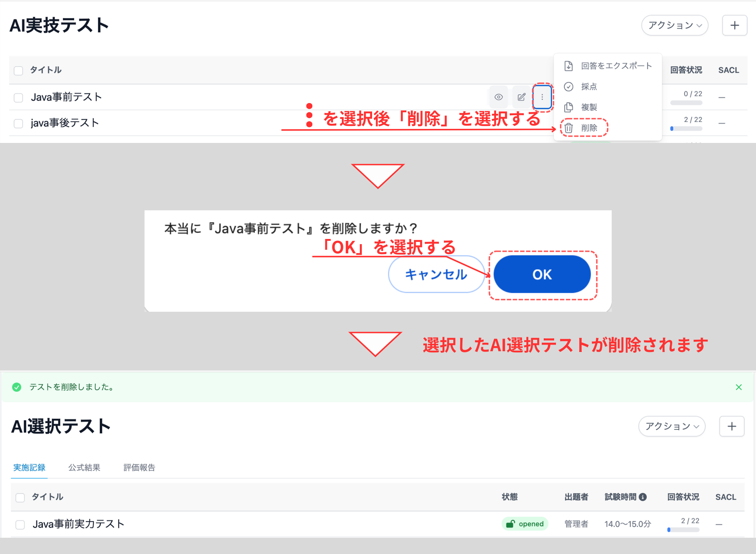
Task: Open the Java事前テスト preview eye icon
Action: 498,97
